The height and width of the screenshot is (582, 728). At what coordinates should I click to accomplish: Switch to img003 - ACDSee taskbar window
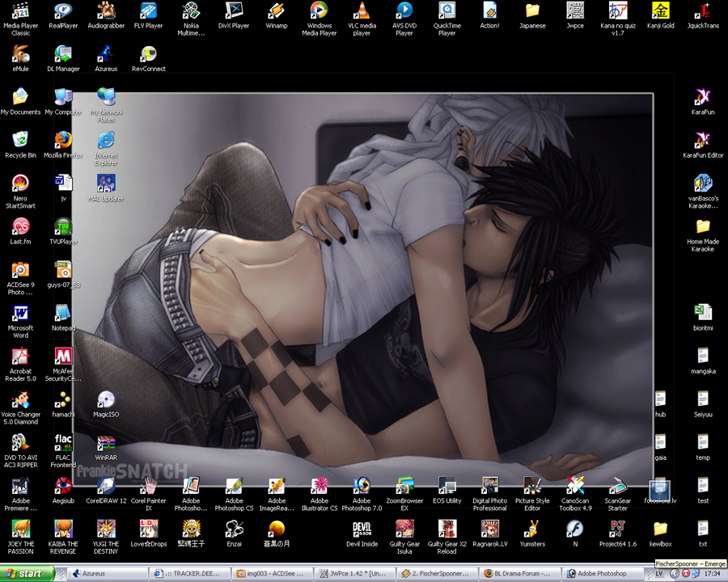click(273, 574)
